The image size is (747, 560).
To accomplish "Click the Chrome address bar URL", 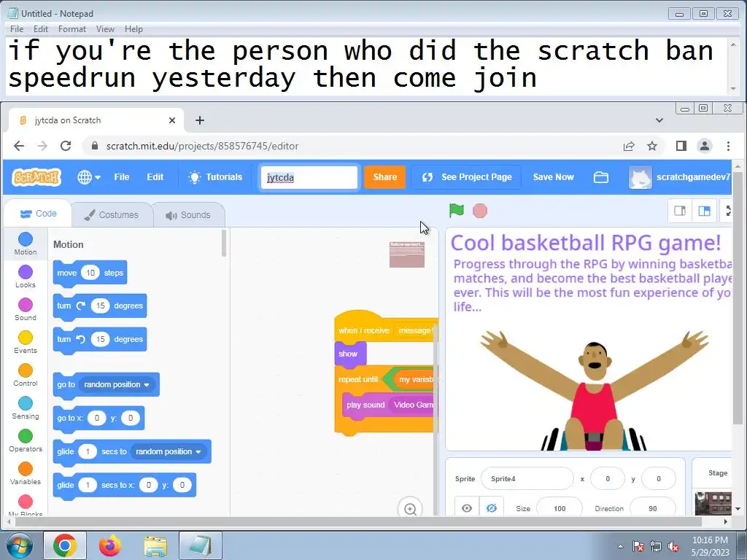I will pos(203,146).
